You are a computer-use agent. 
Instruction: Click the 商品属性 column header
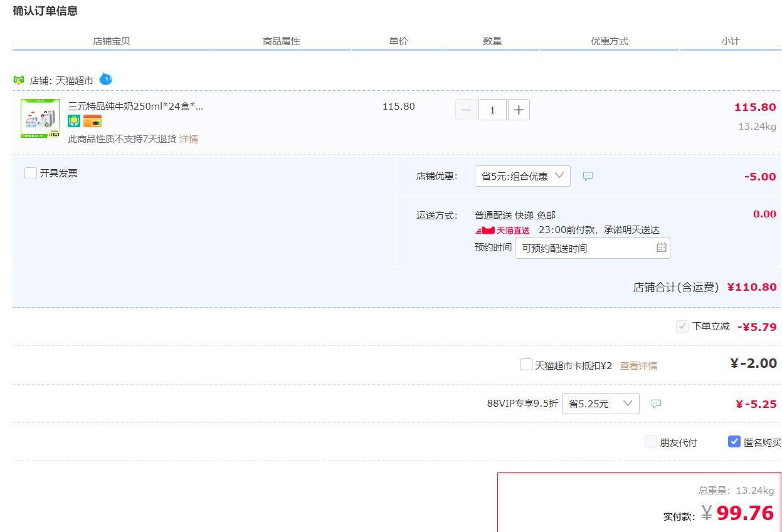pyautogui.click(x=282, y=41)
